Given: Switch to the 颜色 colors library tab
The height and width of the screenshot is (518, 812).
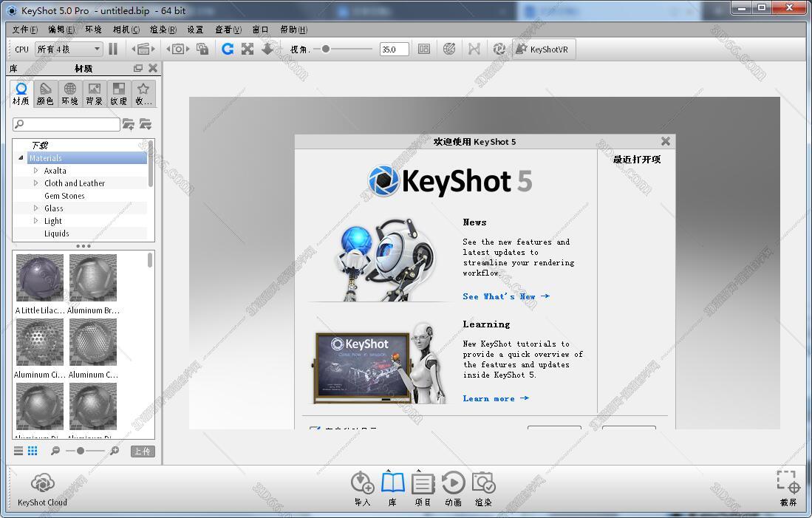Looking at the screenshot, I should click(x=46, y=94).
